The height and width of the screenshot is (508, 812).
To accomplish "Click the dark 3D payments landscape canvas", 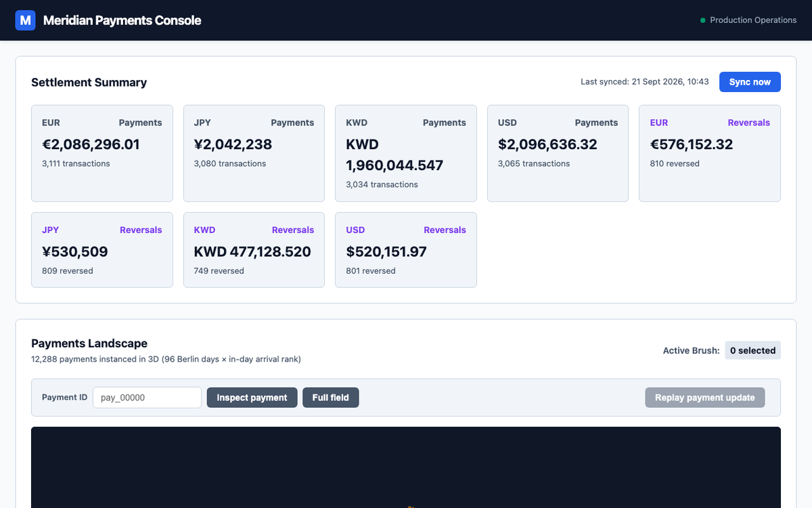I will (406, 467).
